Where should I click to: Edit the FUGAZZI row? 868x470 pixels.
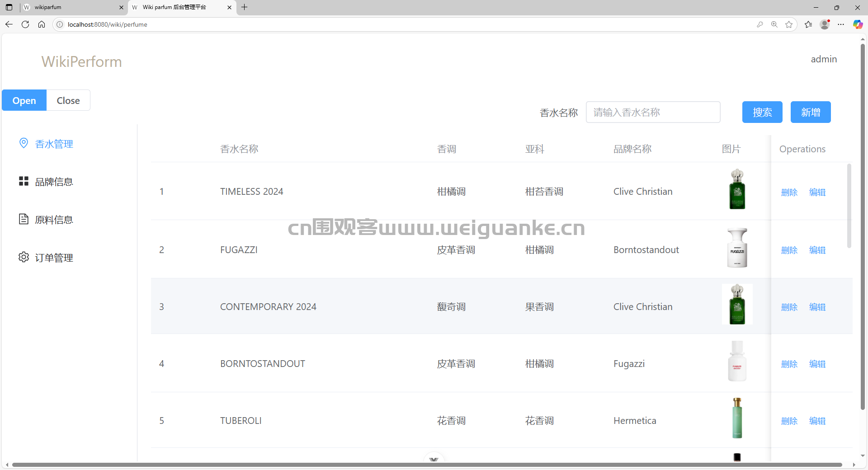pos(817,250)
